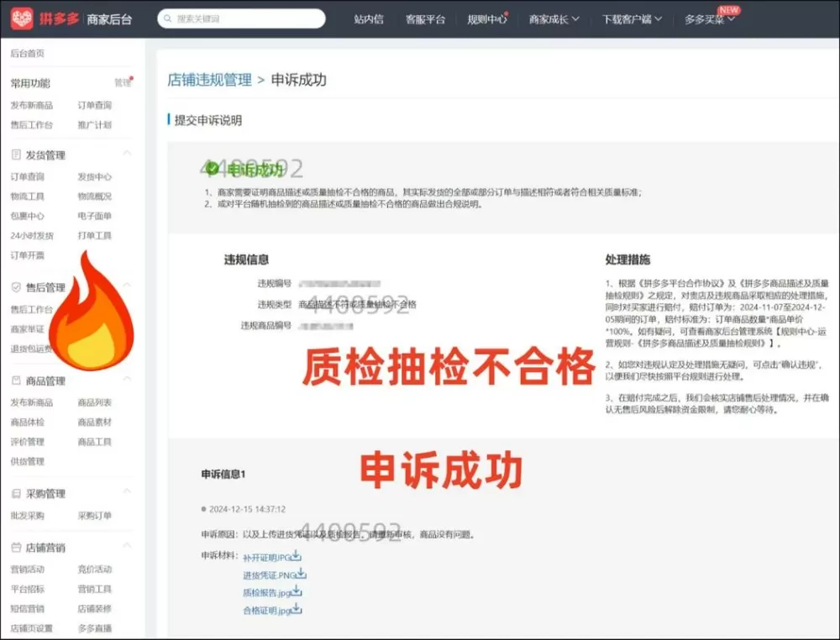The width and height of the screenshot is (840, 640).
Task: Open 24小时发货 in the sidebar
Action: 32,236
